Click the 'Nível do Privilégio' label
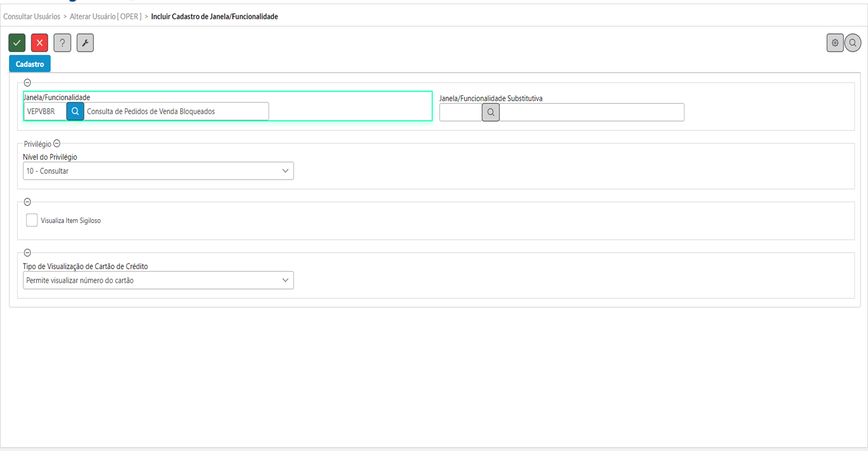 [50, 157]
